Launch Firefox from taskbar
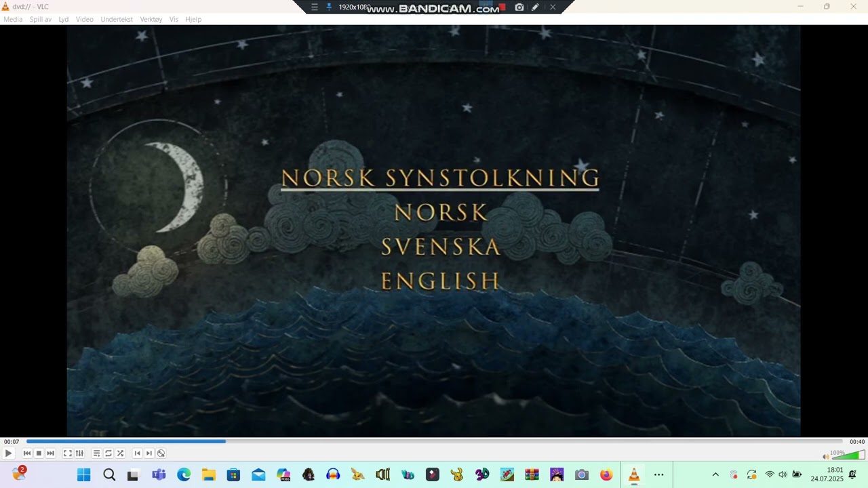 pyautogui.click(x=606, y=475)
